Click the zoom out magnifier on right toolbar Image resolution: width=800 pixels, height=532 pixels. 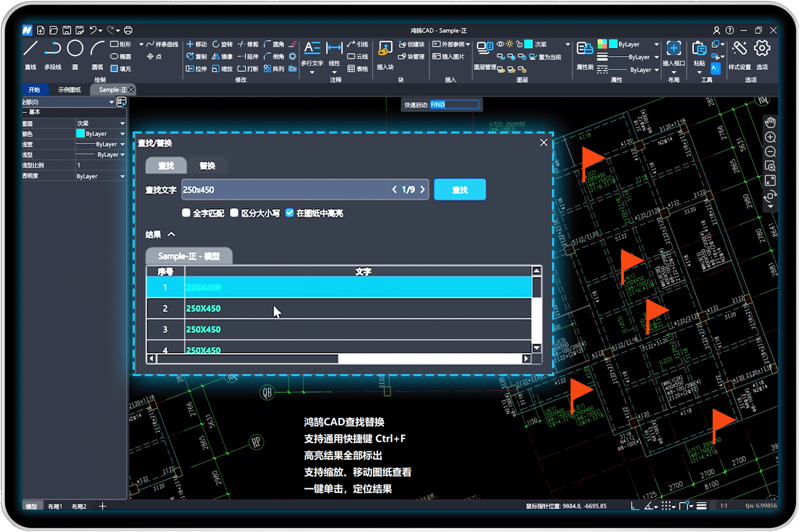point(770,152)
